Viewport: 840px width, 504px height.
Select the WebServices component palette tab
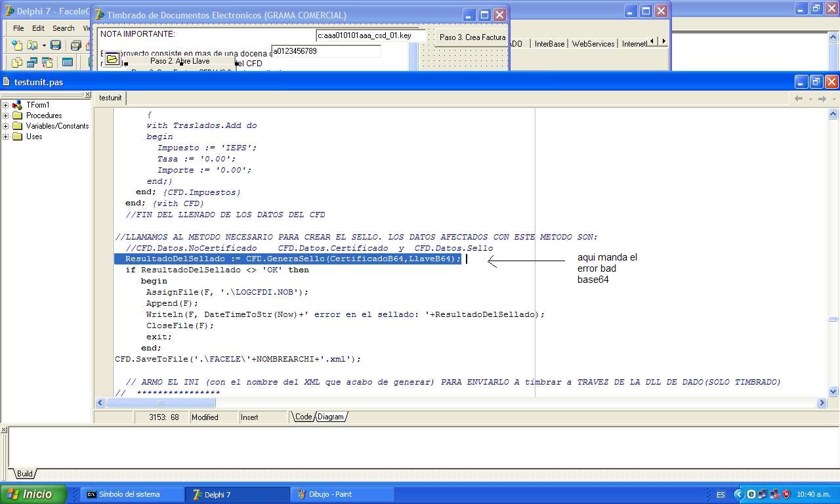(593, 44)
